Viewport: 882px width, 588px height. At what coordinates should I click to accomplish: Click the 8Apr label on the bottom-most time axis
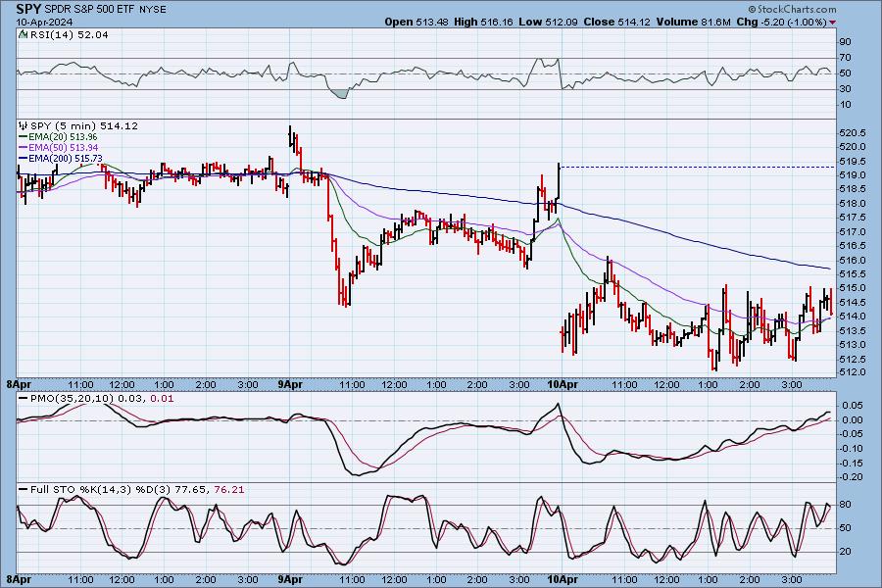(18, 579)
